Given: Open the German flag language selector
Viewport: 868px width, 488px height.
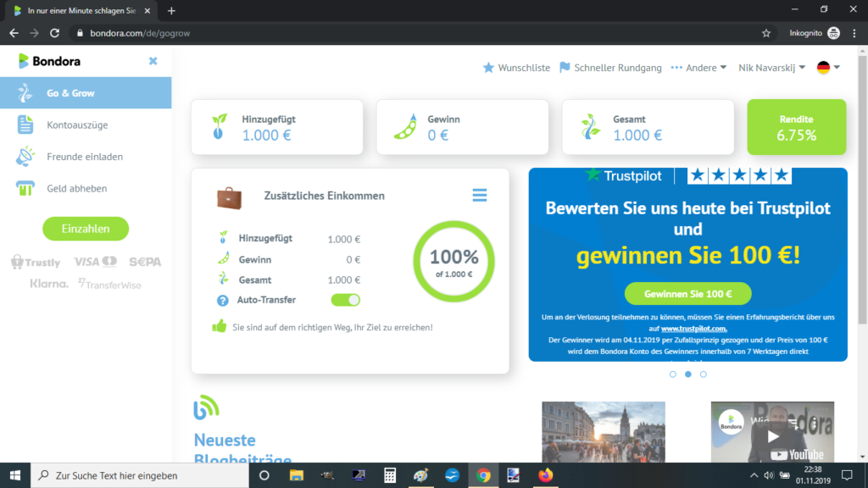Looking at the screenshot, I should click(x=828, y=68).
